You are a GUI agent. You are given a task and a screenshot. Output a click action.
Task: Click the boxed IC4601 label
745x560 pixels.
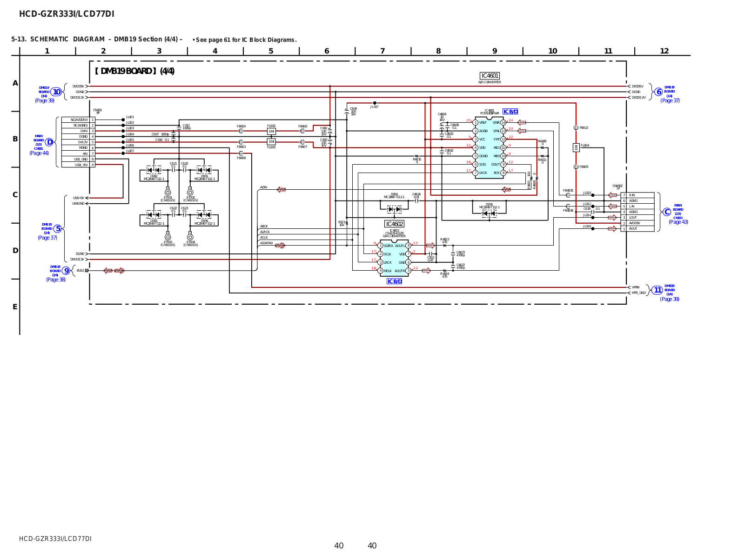(490, 76)
